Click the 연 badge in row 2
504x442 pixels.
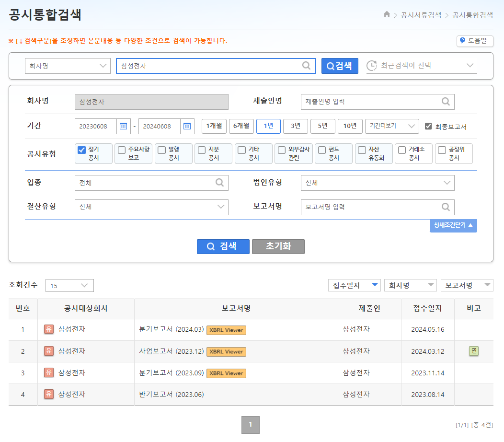[474, 350]
